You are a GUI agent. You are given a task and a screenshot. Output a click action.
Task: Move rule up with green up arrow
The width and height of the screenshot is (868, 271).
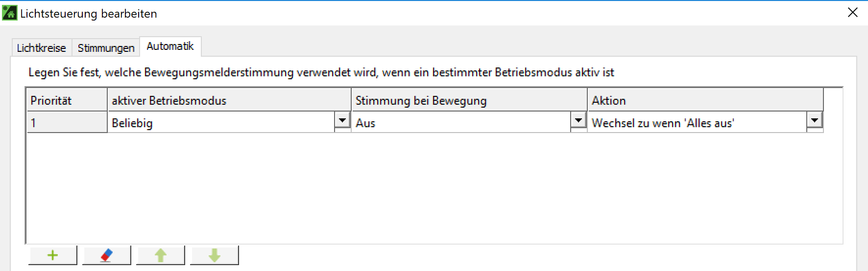tap(161, 255)
